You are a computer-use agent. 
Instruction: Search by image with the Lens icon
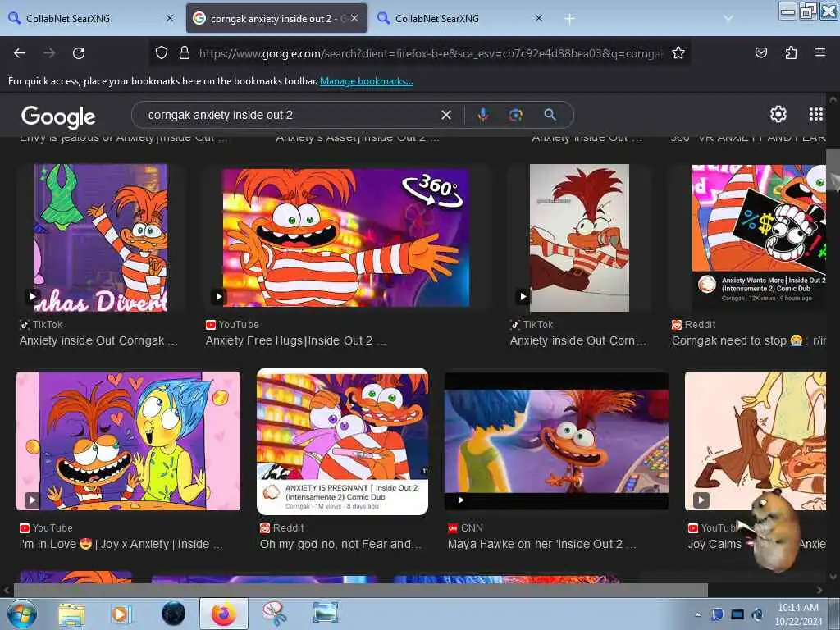tap(516, 115)
